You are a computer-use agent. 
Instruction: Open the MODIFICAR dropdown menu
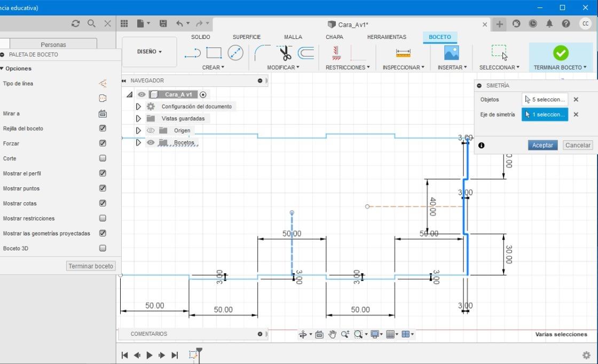283,67
